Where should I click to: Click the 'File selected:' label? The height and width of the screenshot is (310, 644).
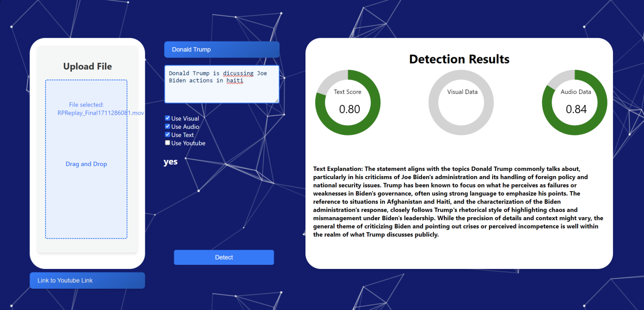coord(86,105)
